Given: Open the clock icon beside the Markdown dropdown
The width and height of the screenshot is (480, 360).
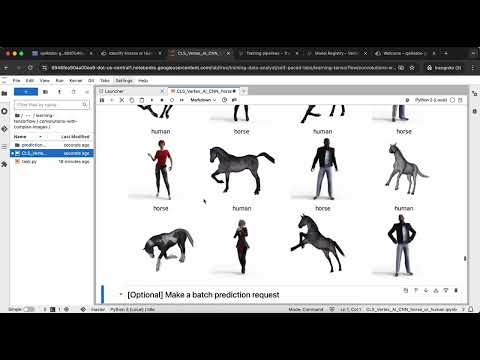Looking at the screenshot, I should coord(224,100).
